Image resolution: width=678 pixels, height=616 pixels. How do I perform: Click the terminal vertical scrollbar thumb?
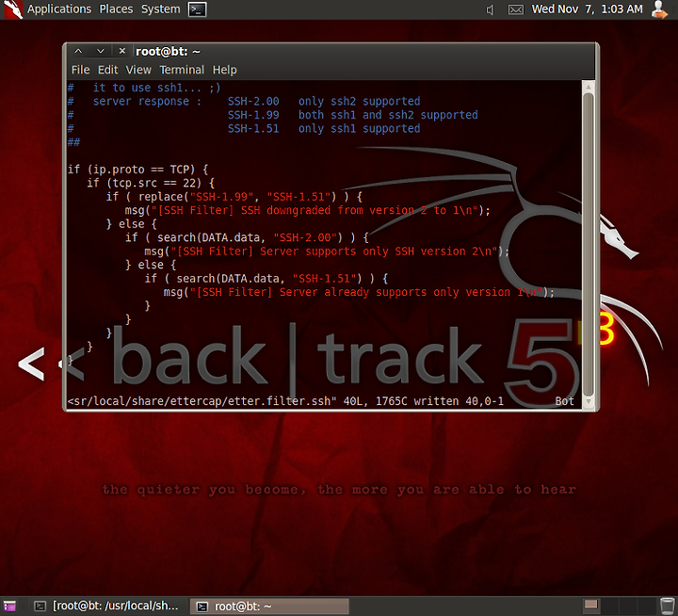pyautogui.click(x=588, y=244)
